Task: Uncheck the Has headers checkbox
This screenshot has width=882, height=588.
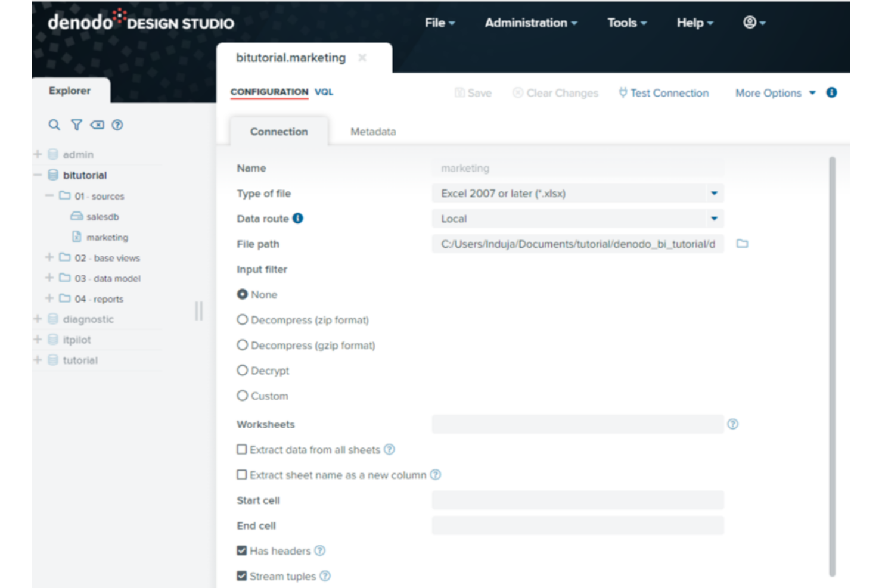Action: point(241,550)
